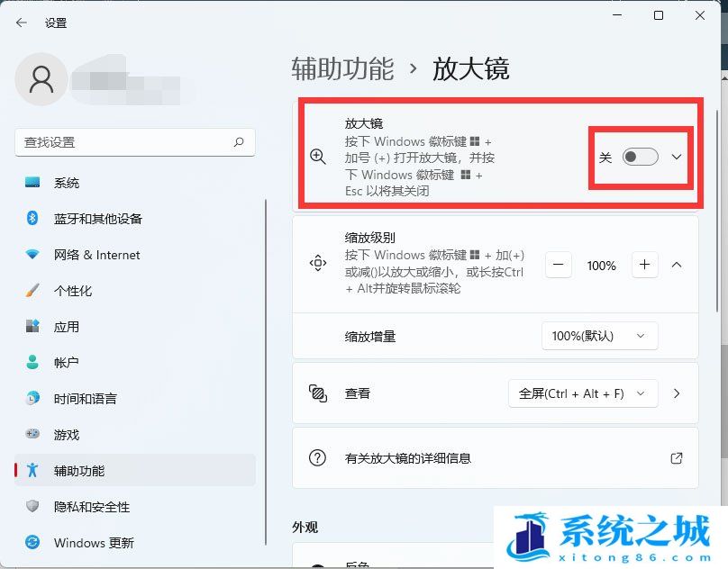The image size is (728, 569).
Task: Click the 网络 & Internet Wi-Fi icon
Action: click(x=32, y=255)
